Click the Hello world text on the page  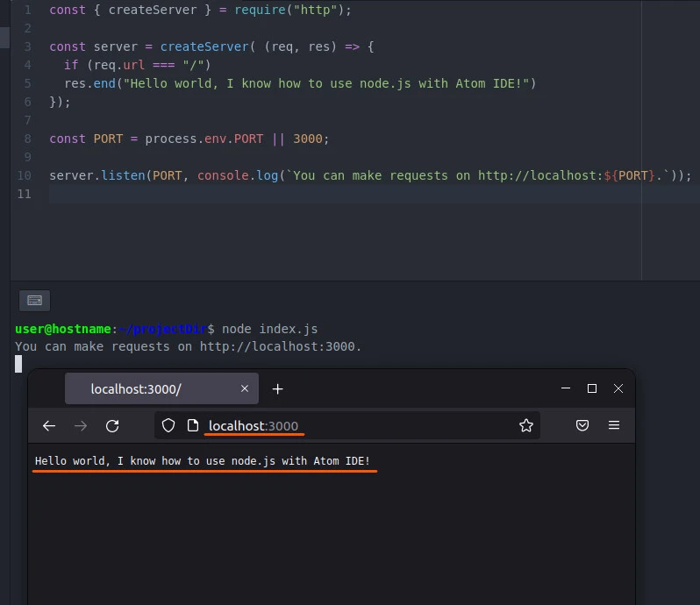coord(202,461)
